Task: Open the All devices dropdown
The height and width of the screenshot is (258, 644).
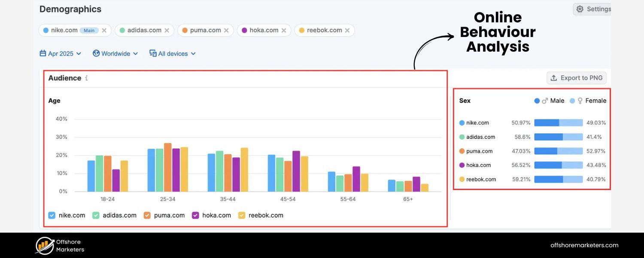Action: [172, 53]
